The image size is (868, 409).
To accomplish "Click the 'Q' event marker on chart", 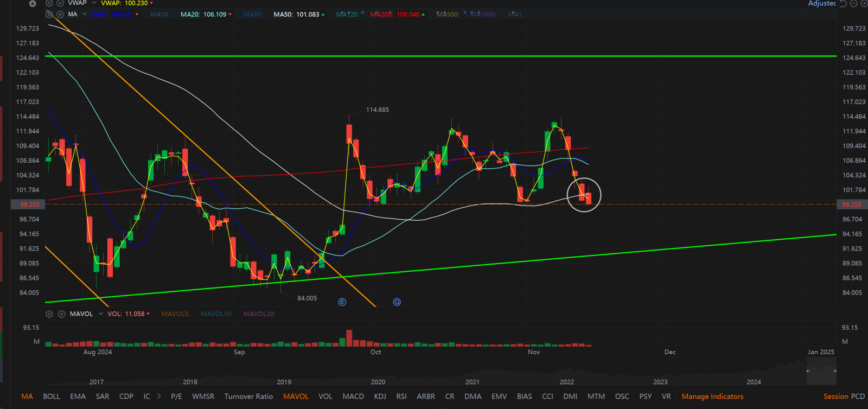I will (397, 302).
